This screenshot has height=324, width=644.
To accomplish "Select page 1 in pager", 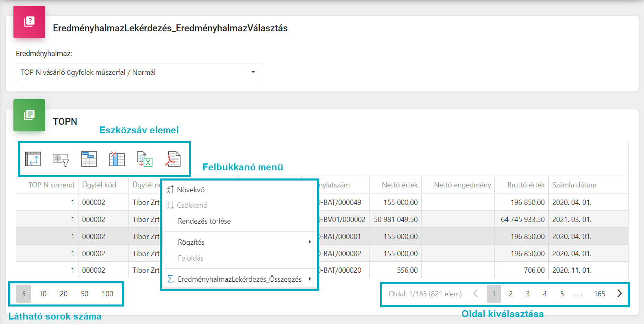I will 494,294.
